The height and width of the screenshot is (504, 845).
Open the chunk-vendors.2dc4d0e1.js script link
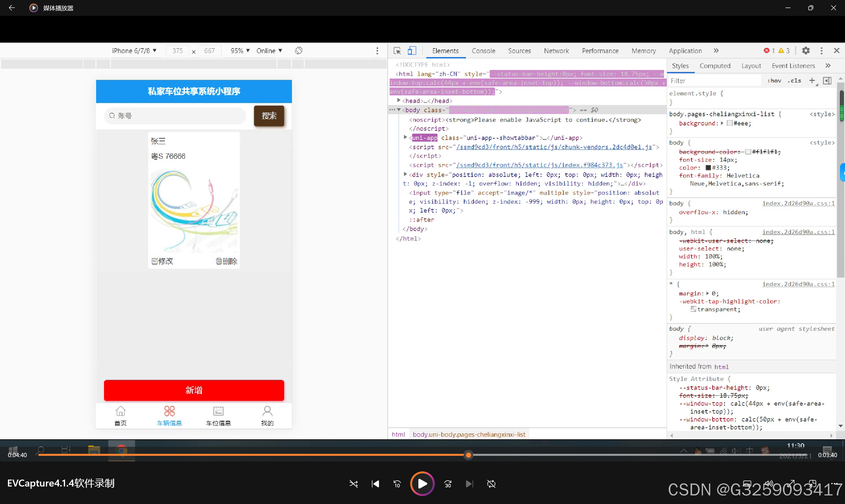[x=554, y=147]
